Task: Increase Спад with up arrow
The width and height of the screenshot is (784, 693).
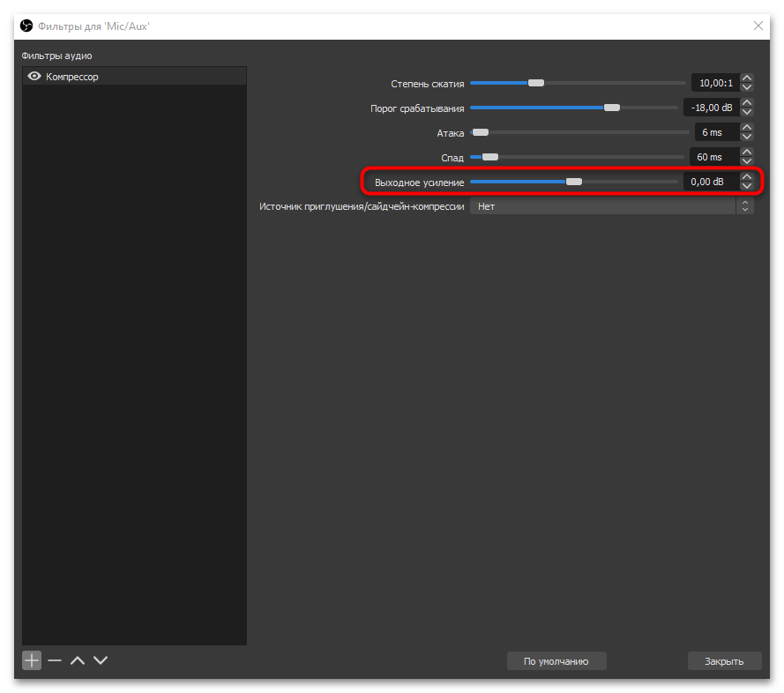Action: click(746, 152)
